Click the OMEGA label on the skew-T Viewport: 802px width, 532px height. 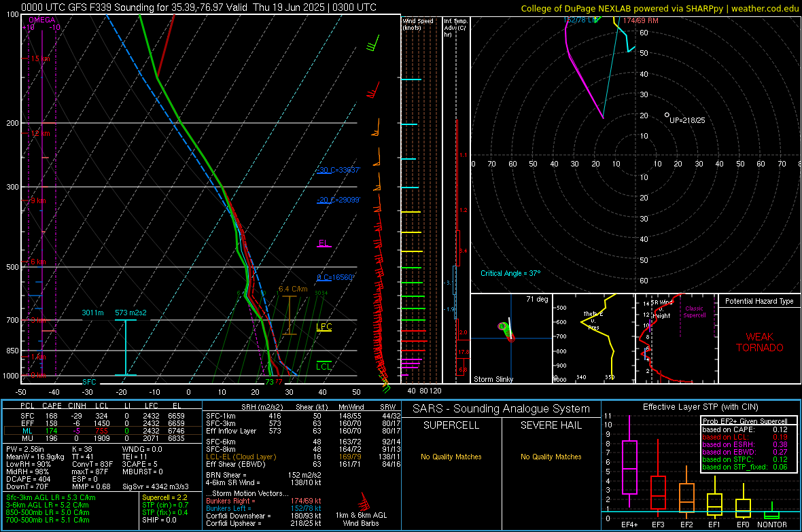[41, 20]
